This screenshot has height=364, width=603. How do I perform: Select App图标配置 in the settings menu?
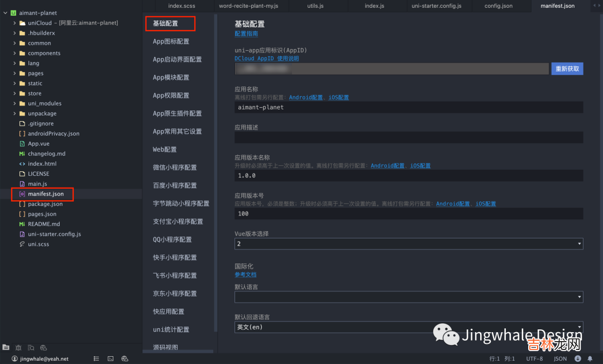(x=171, y=41)
